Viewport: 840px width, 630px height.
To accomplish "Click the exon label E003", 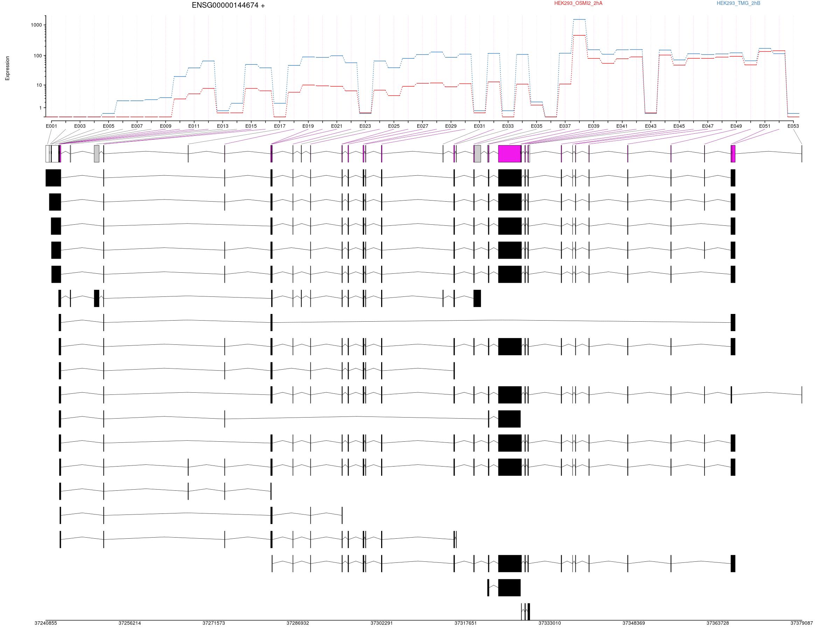I will pos(80,126).
